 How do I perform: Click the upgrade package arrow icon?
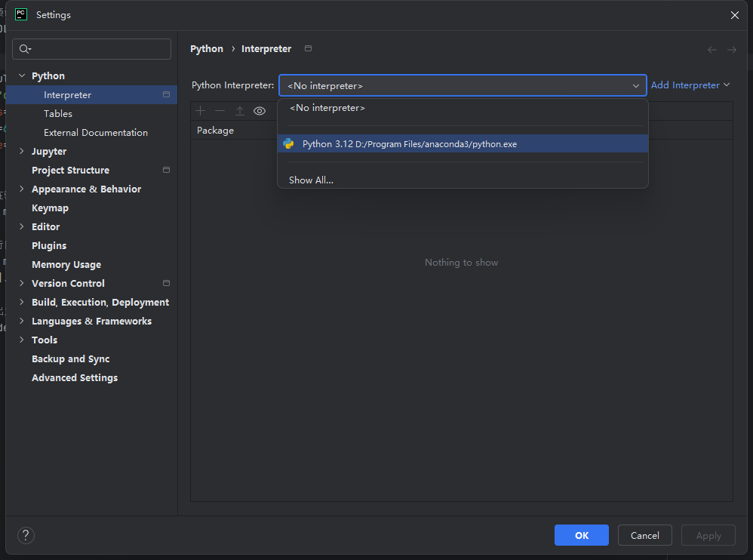240,111
